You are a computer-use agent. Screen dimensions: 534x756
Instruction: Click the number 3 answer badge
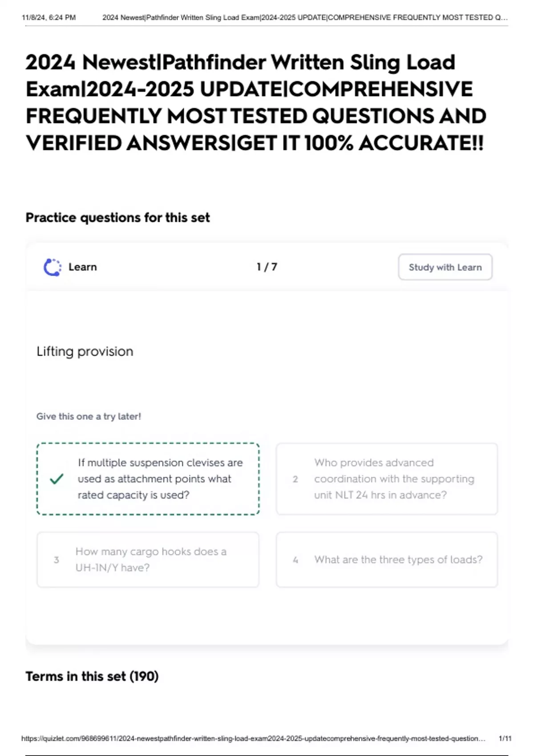pos(56,560)
